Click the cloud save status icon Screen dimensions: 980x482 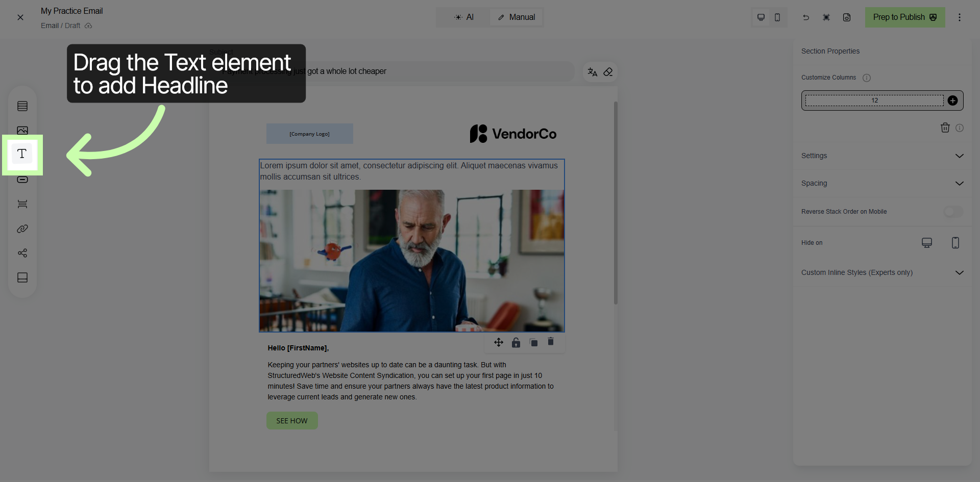[x=88, y=26]
